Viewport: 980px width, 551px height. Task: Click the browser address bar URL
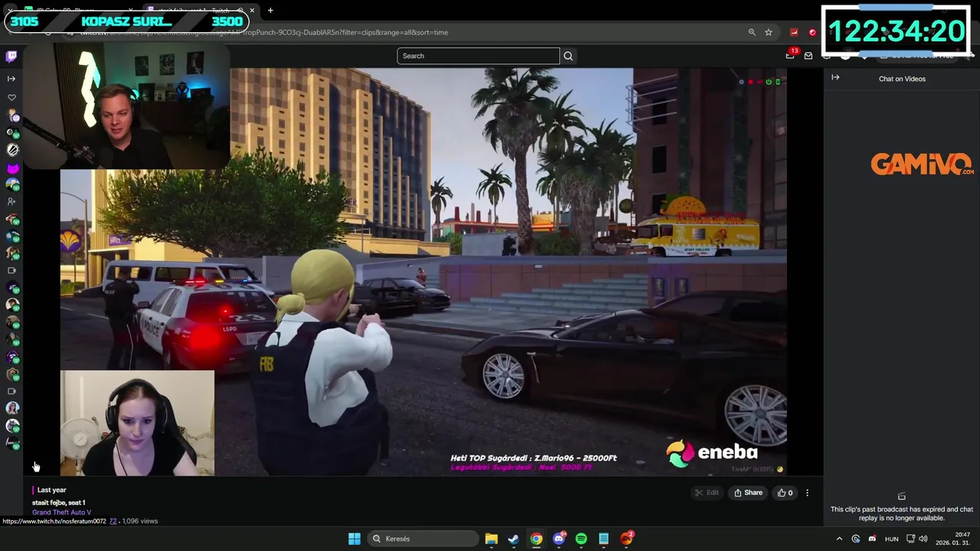[x=264, y=32]
